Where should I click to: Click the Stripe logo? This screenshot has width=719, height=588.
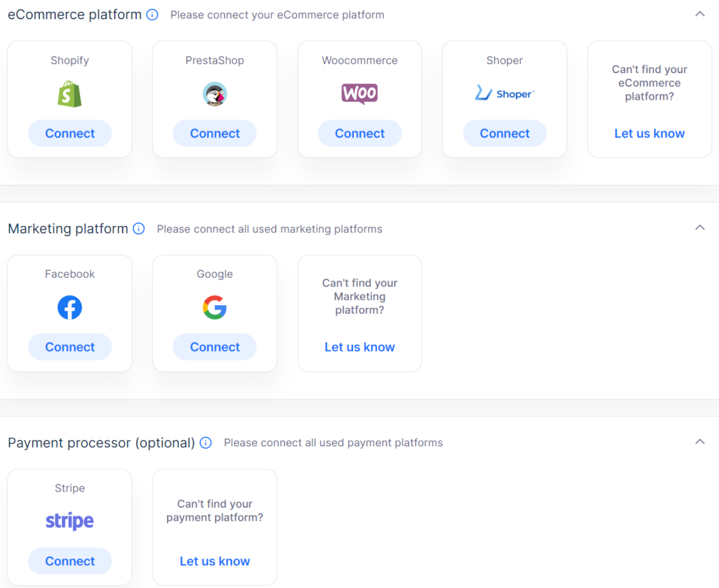[70, 521]
